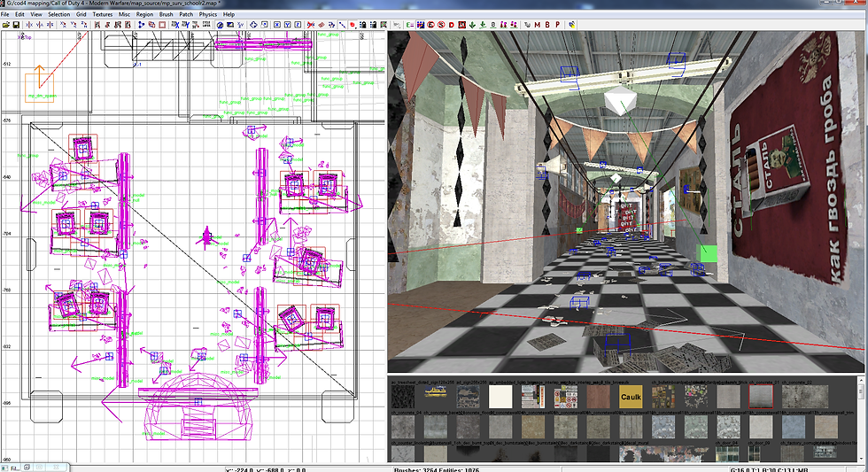868x472 pixels.
Task: Toggle the boxed Y axis button
Action: click(x=287, y=25)
